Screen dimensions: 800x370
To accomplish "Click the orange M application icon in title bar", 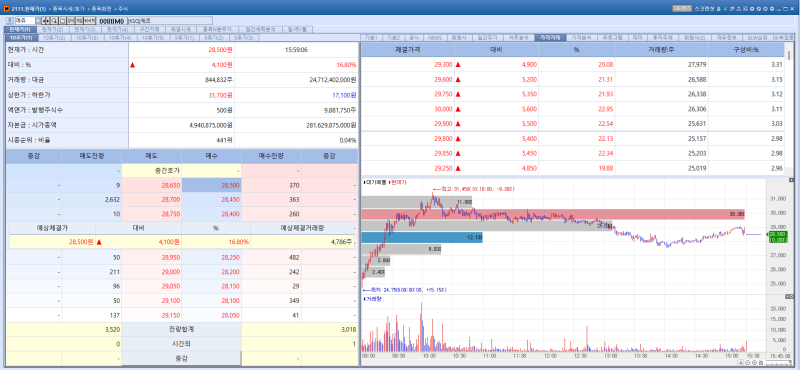I will 6,9.
